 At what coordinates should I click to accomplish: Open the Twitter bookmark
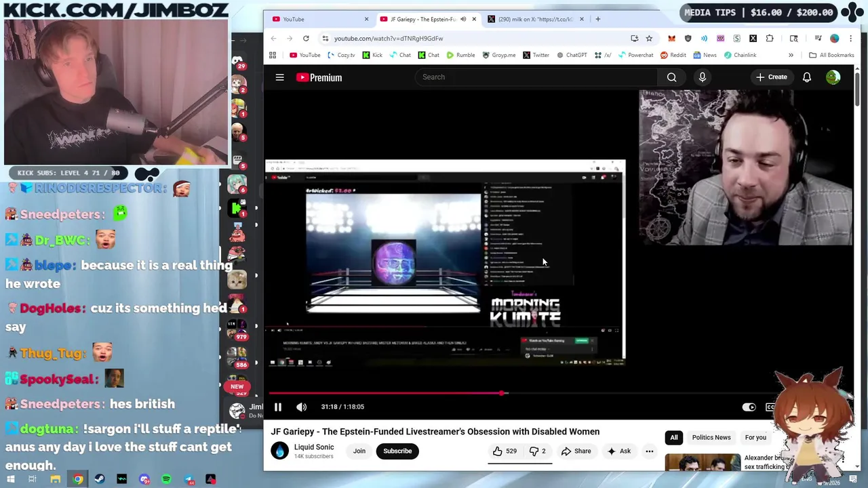(x=536, y=55)
